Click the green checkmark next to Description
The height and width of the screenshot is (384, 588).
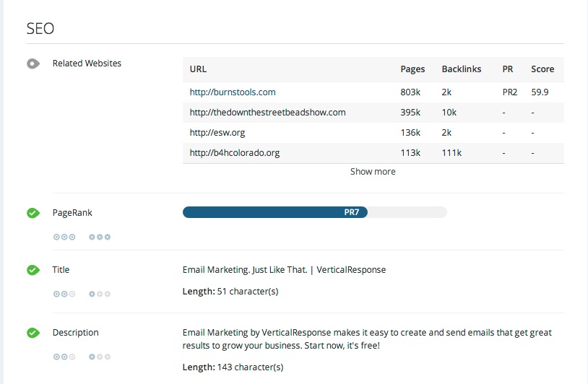coord(33,333)
